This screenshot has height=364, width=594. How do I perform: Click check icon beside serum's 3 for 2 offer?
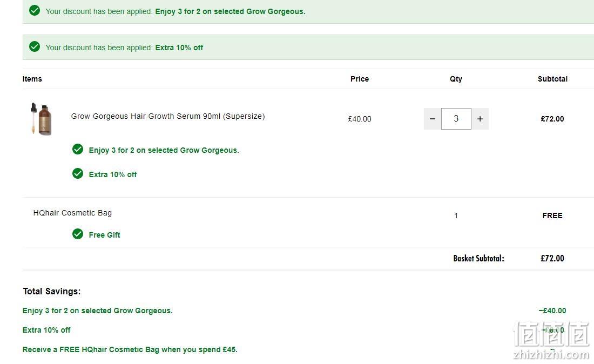[78, 149]
